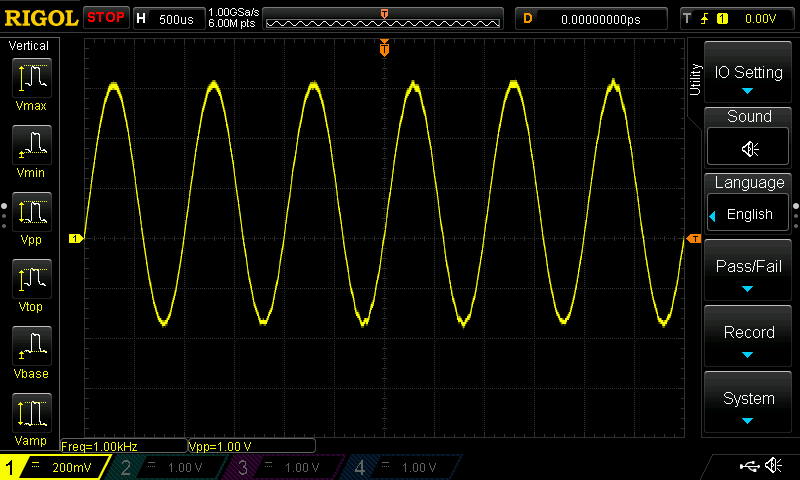Screen dimensions: 800x480
Task: Change Language from English
Action: point(748,214)
